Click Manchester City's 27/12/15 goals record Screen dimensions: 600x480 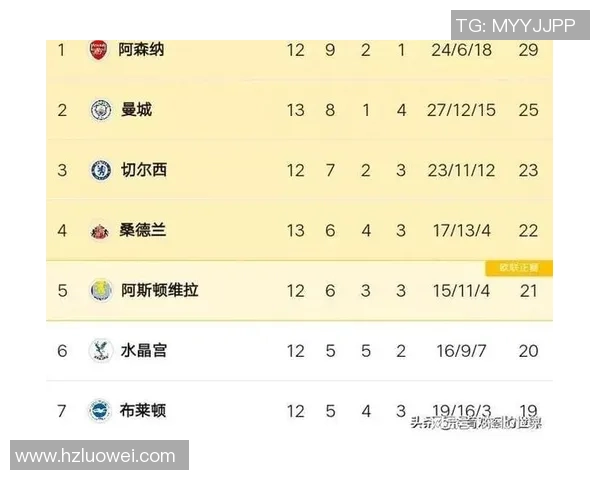(461, 110)
